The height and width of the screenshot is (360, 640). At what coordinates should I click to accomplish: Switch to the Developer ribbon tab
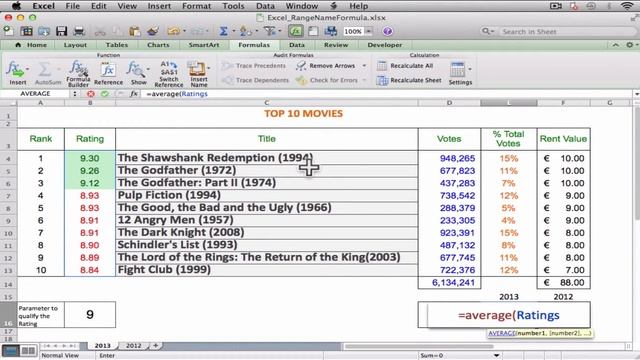pos(384,45)
